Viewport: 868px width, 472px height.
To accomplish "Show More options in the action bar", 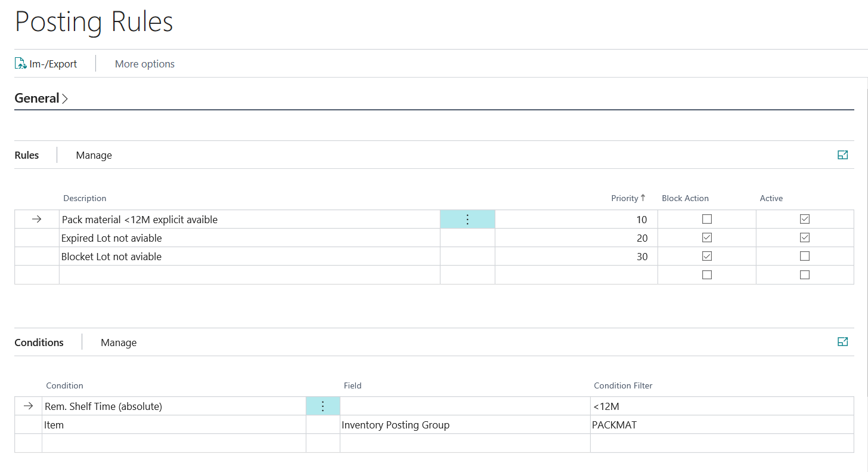I will click(x=145, y=64).
